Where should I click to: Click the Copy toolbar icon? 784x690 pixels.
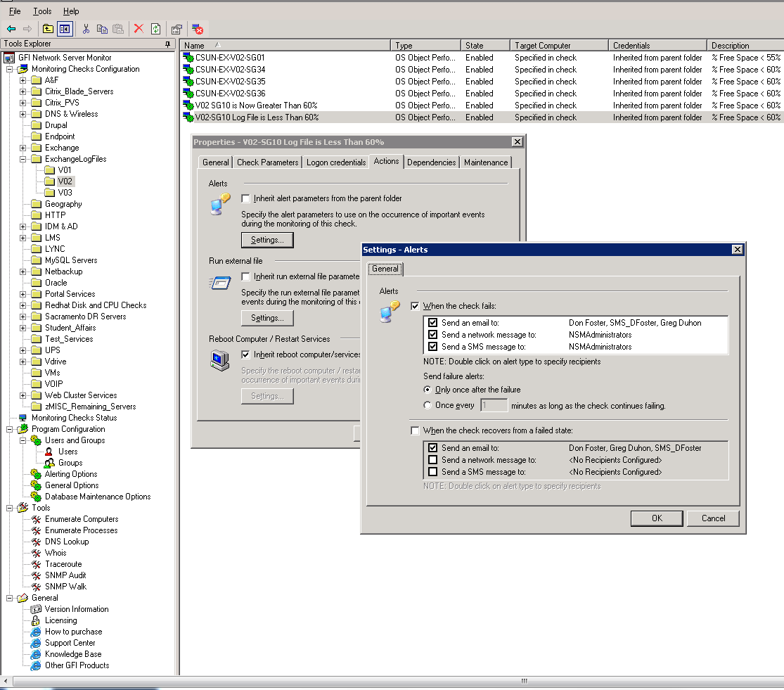(102, 29)
